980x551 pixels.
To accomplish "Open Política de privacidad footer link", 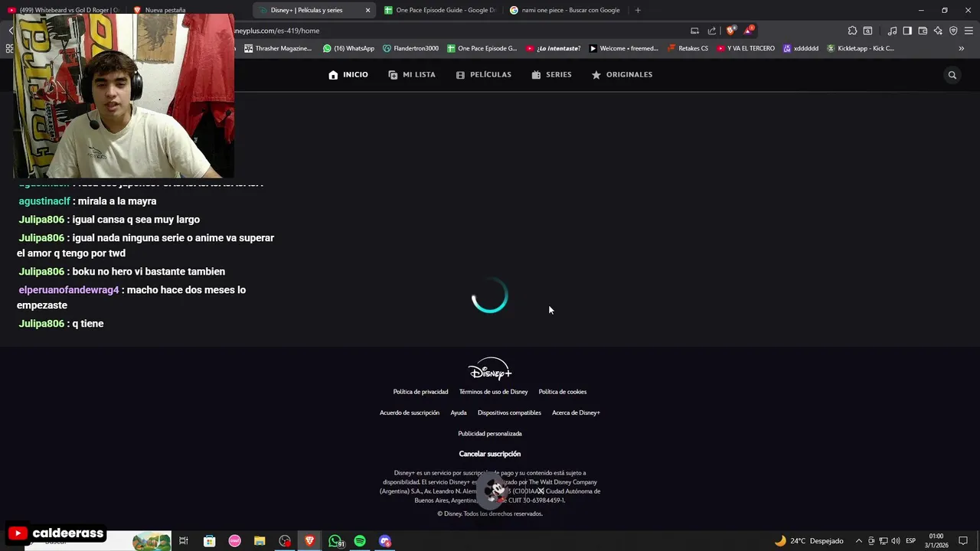I will [420, 392].
